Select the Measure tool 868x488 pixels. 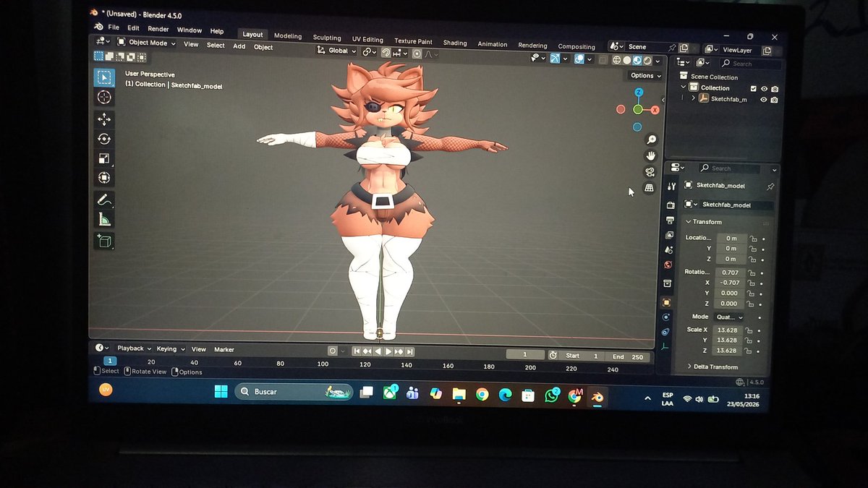click(104, 220)
